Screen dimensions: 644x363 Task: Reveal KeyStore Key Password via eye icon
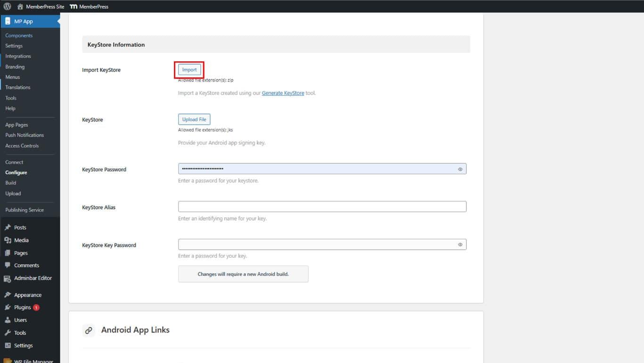pos(460,245)
